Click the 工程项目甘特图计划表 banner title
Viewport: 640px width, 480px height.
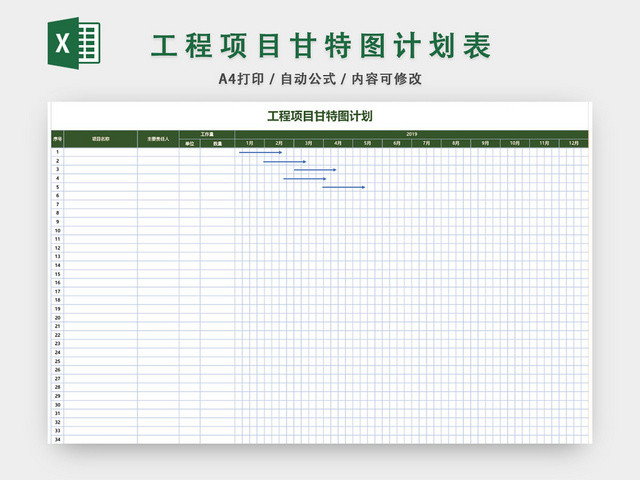pyautogui.click(x=321, y=46)
